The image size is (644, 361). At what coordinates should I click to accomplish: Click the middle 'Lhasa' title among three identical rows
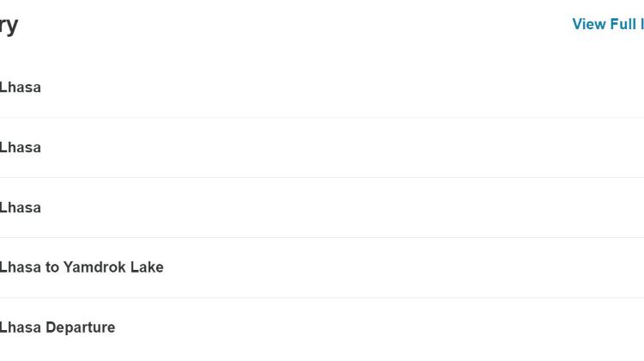click(20, 148)
